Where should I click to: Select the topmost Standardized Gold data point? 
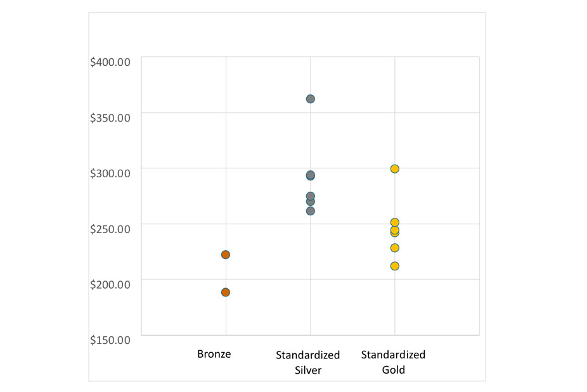click(395, 169)
